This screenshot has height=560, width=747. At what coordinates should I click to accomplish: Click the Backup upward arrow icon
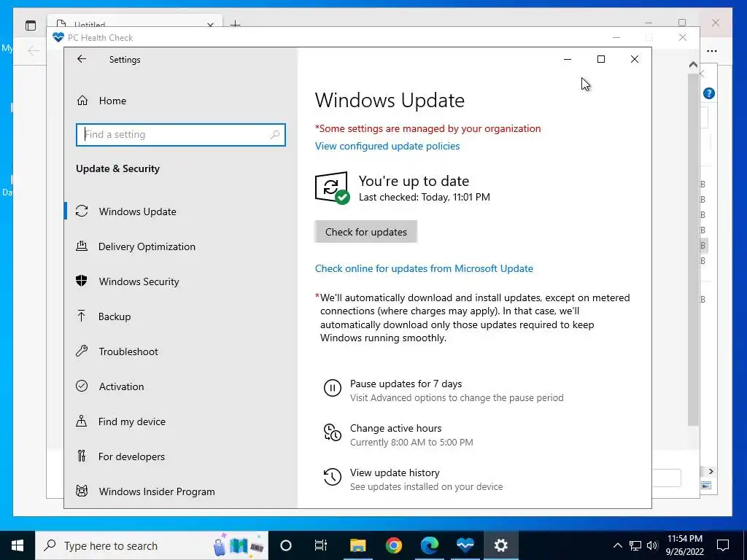click(x=82, y=316)
